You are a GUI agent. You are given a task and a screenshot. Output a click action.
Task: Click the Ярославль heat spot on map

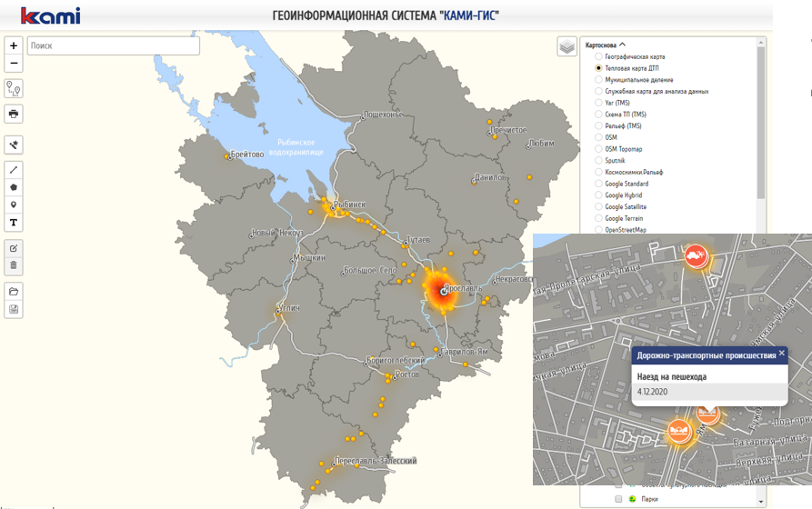point(440,290)
